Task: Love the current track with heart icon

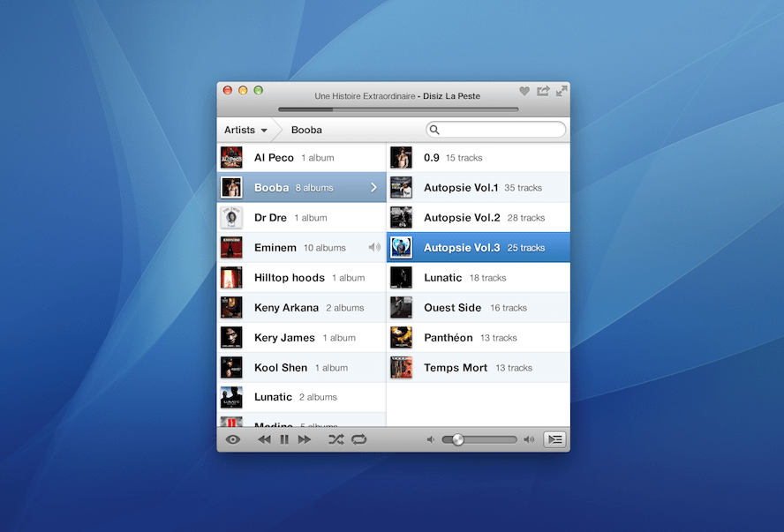Action: [x=524, y=91]
